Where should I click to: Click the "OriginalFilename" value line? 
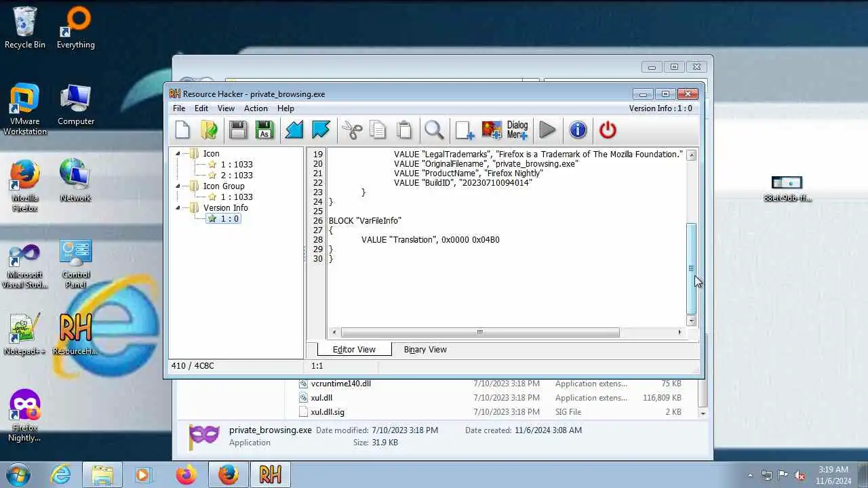(486, 164)
